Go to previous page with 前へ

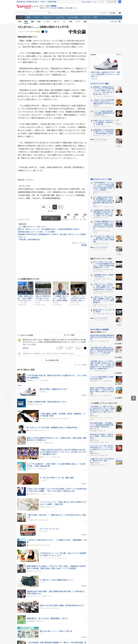click(43, 207)
